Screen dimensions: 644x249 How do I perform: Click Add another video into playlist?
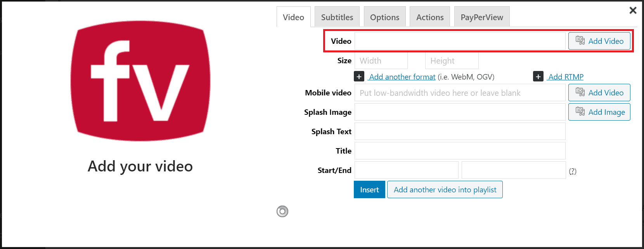tap(445, 189)
